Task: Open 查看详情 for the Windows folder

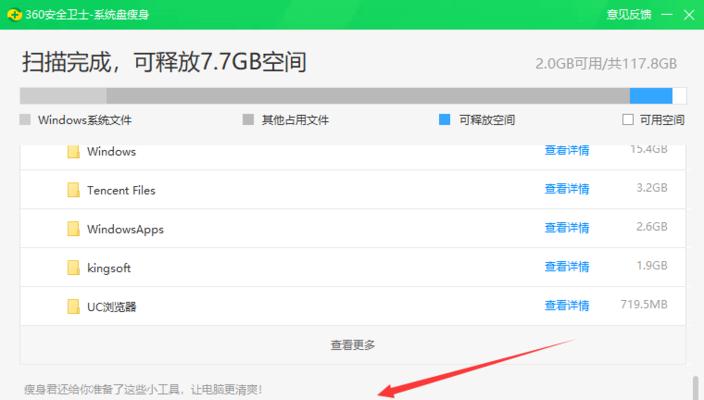Action: click(567, 150)
